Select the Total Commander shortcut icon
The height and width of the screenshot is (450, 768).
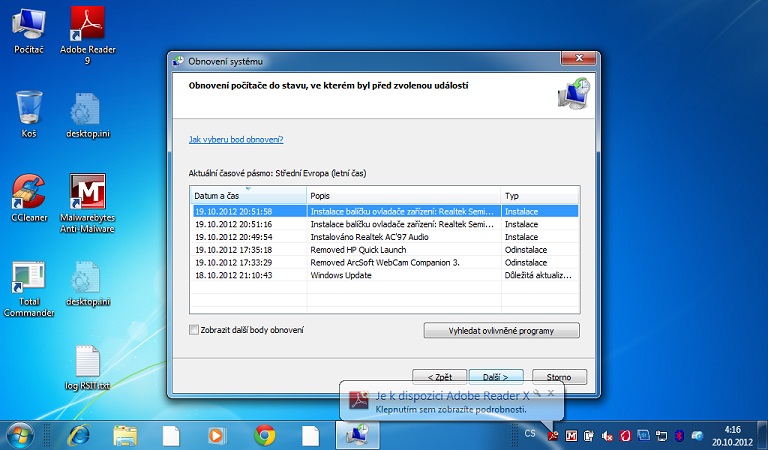(x=29, y=280)
